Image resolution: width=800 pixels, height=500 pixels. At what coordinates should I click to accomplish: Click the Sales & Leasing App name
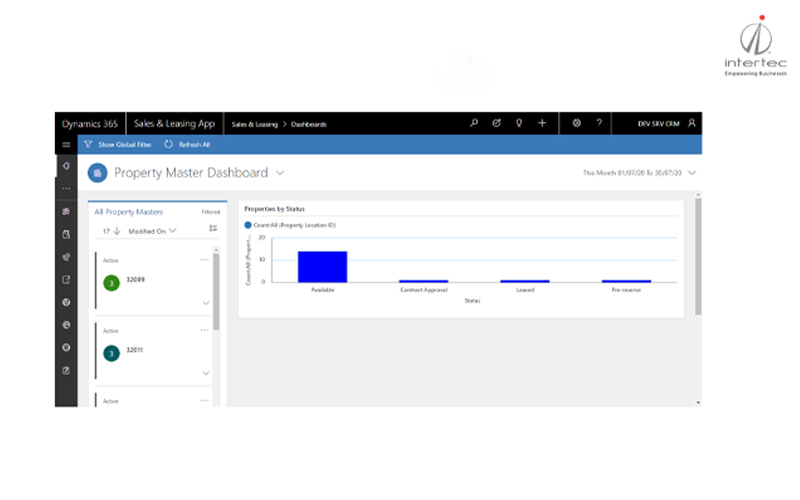point(174,123)
